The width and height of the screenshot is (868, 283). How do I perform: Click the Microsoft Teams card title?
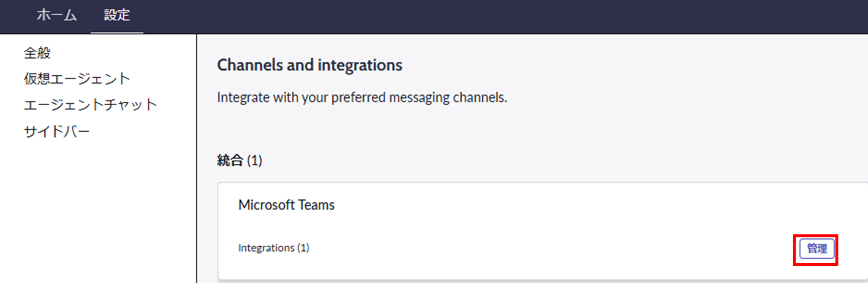[x=286, y=205]
